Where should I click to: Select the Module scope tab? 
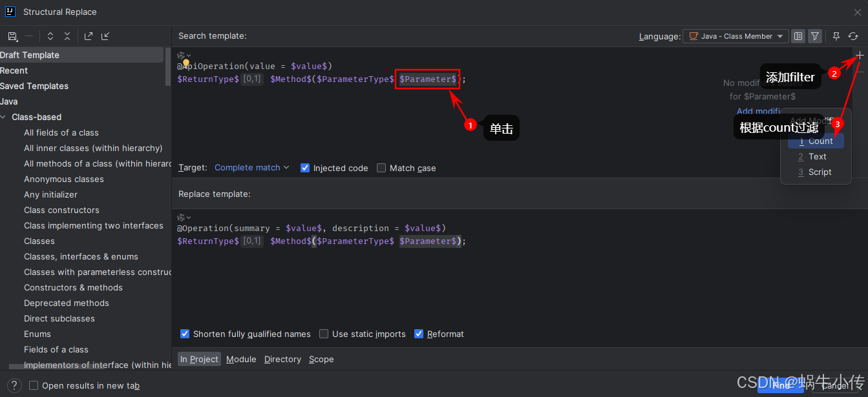241,359
